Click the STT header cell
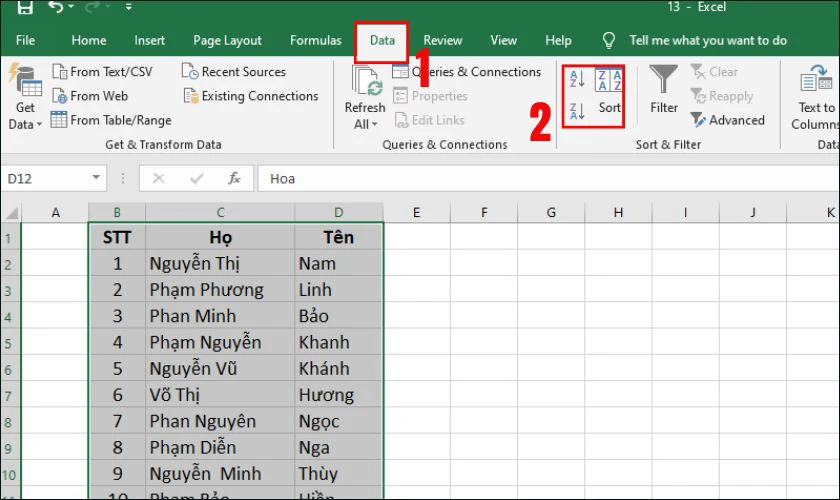The height and width of the screenshot is (500, 840). 117,237
